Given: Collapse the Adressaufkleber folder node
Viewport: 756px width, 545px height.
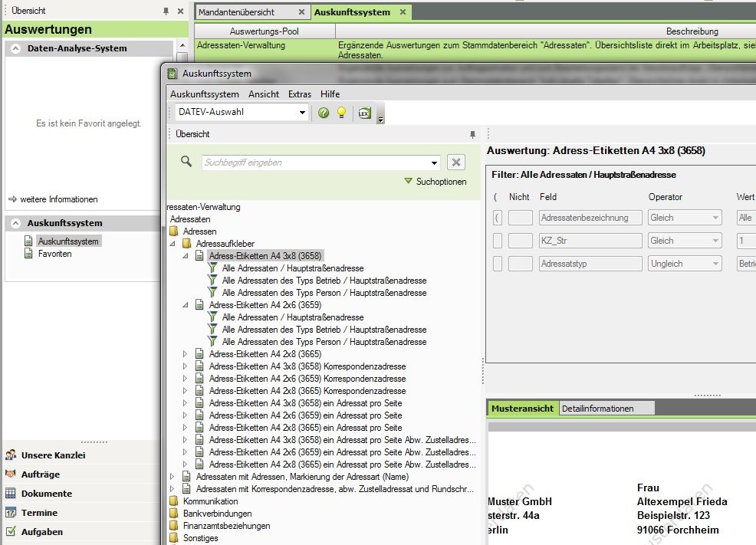Looking at the screenshot, I should click(173, 244).
